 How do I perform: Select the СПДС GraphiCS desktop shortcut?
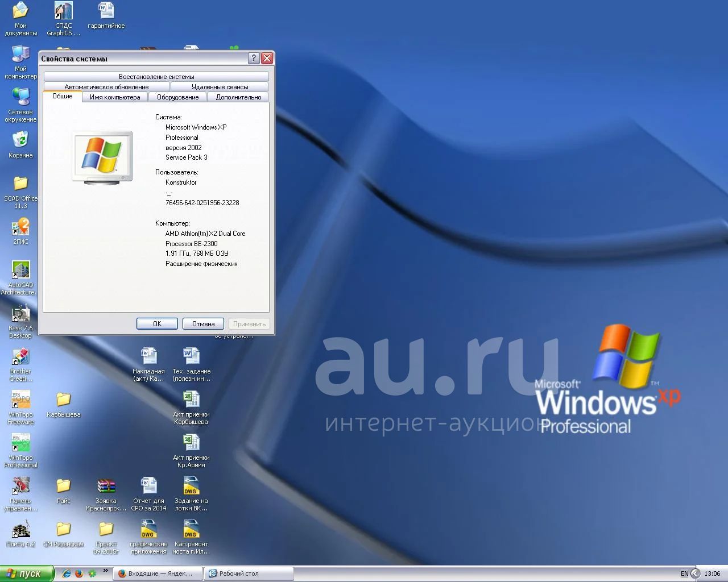coord(63,19)
